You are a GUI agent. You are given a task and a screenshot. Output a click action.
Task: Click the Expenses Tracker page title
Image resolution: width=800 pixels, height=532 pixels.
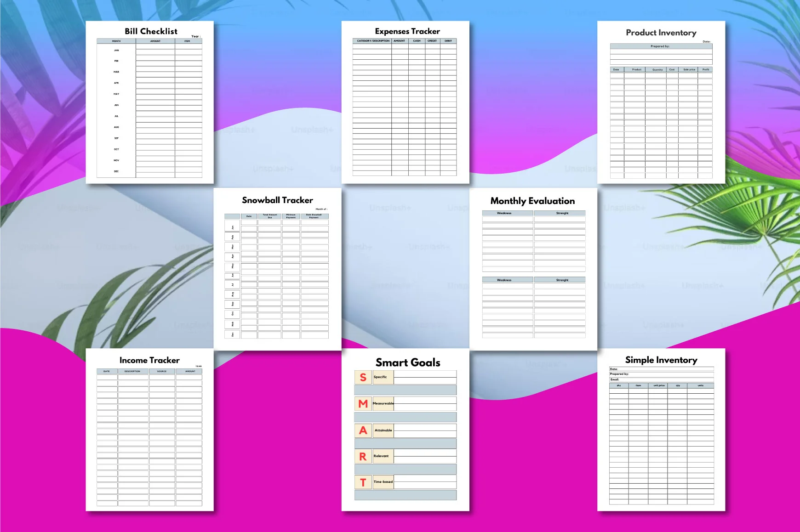(407, 31)
